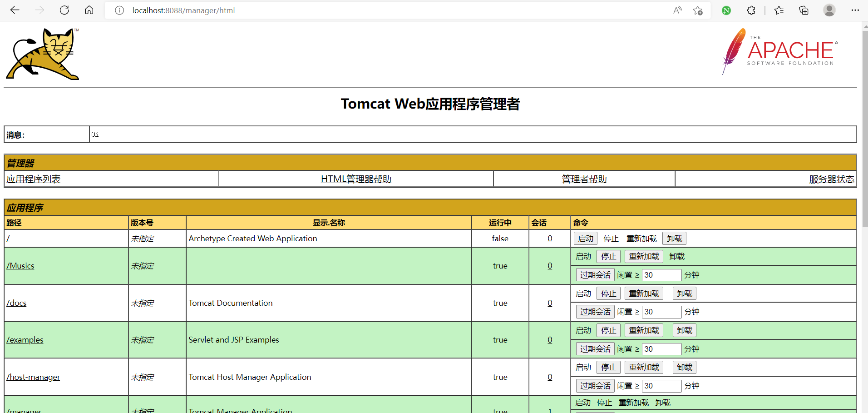Reload the /host-manager application
868x413 pixels.
(x=644, y=367)
